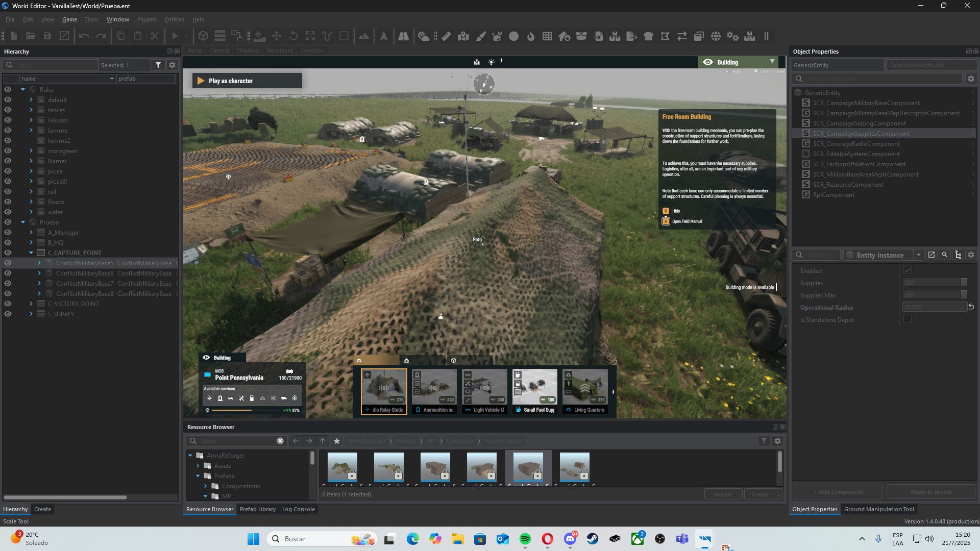Click the globe world settings icon
980x551 pixels.
(x=716, y=36)
